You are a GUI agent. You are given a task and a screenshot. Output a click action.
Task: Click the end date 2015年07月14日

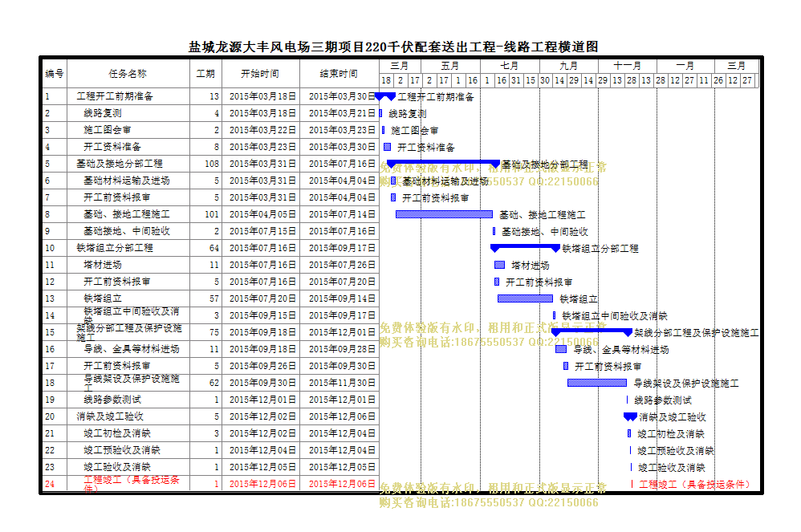pos(342,214)
